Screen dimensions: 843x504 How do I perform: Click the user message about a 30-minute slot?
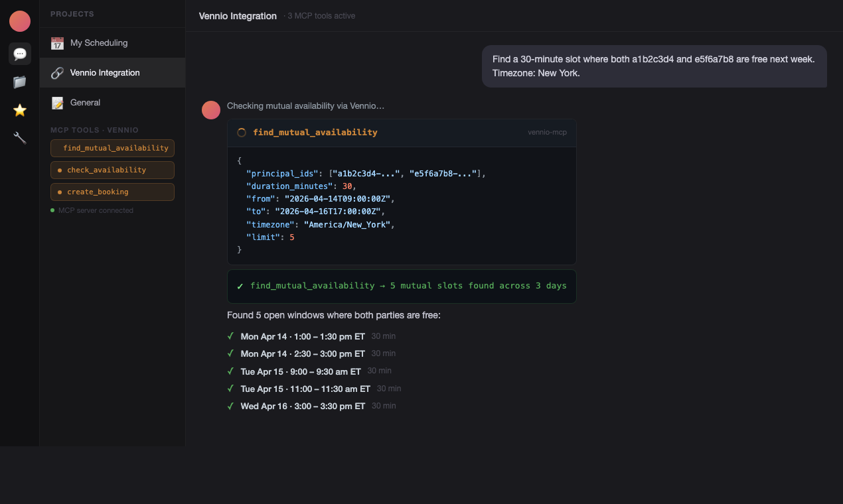(x=654, y=66)
